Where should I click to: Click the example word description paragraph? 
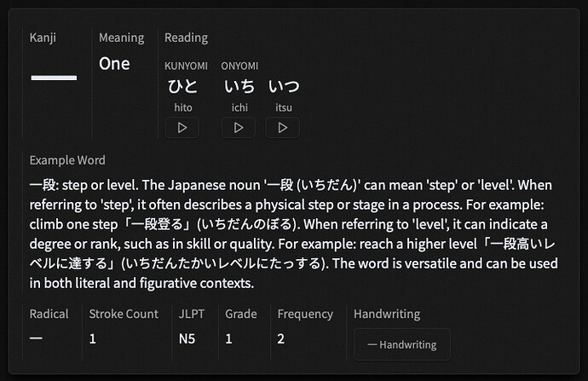tap(290, 234)
